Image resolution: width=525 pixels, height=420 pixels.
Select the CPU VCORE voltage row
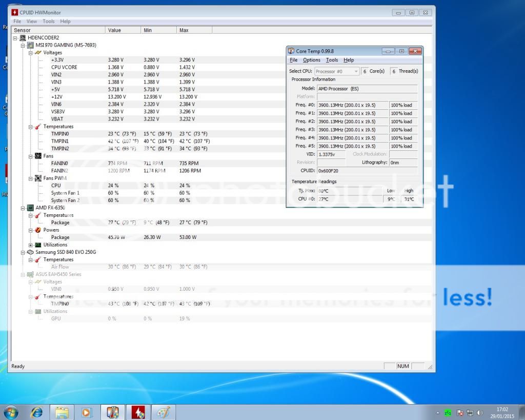pyautogui.click(x=221, y=67)
